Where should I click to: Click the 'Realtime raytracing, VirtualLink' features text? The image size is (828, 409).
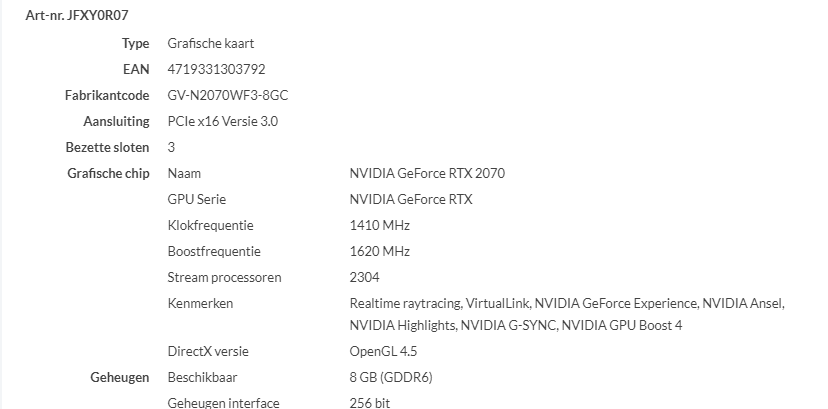pyautogui.click(x=440, y=303)
